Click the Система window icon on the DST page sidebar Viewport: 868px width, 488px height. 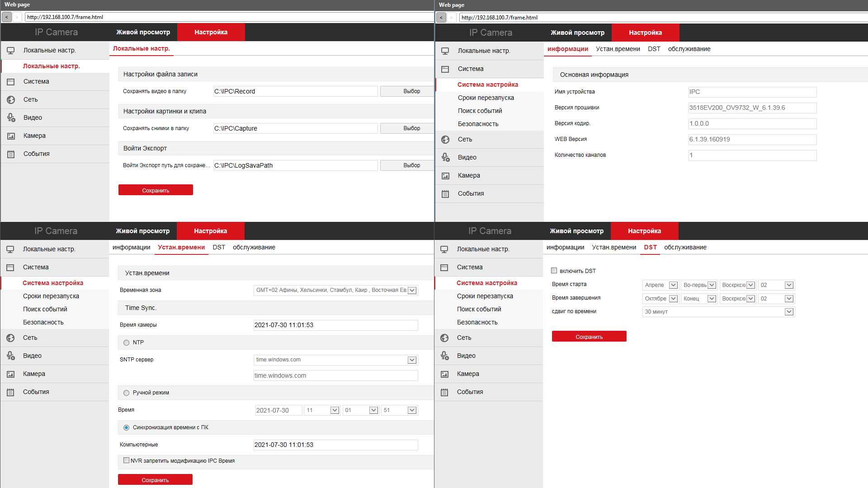click(444, 267)
